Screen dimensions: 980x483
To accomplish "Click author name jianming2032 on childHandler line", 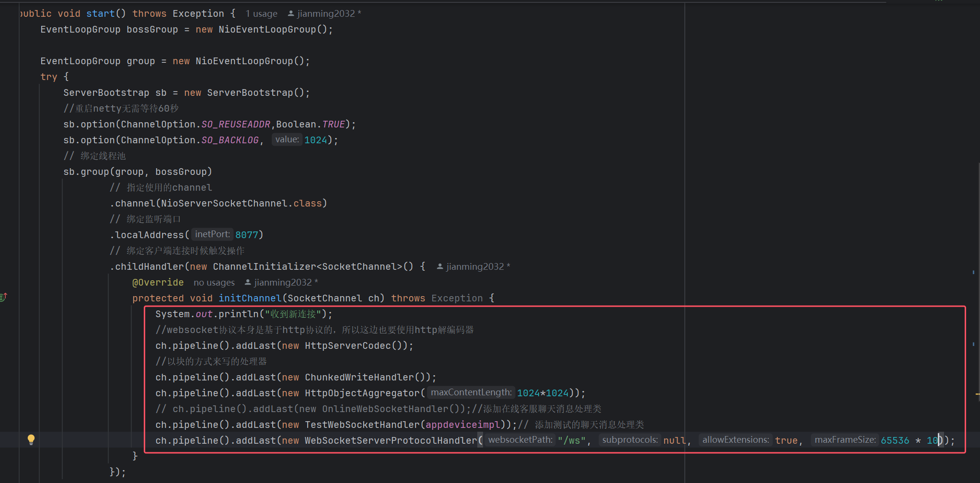I will click(475, 267).
